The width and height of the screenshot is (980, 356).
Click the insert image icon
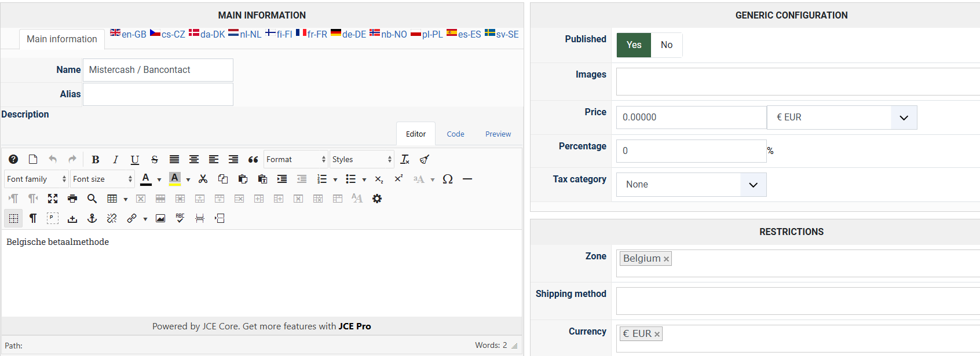160,218
